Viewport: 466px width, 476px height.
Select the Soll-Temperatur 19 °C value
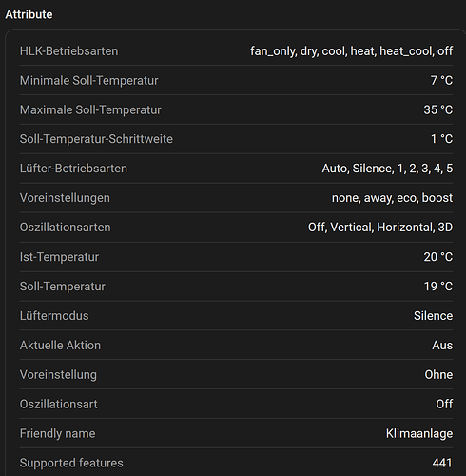(x=438, y=287)
